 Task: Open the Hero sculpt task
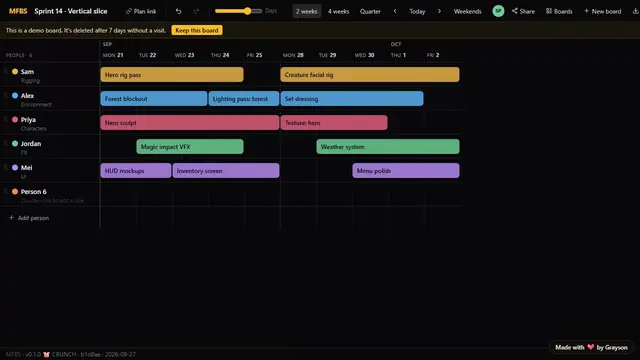(x=190, y=123)
